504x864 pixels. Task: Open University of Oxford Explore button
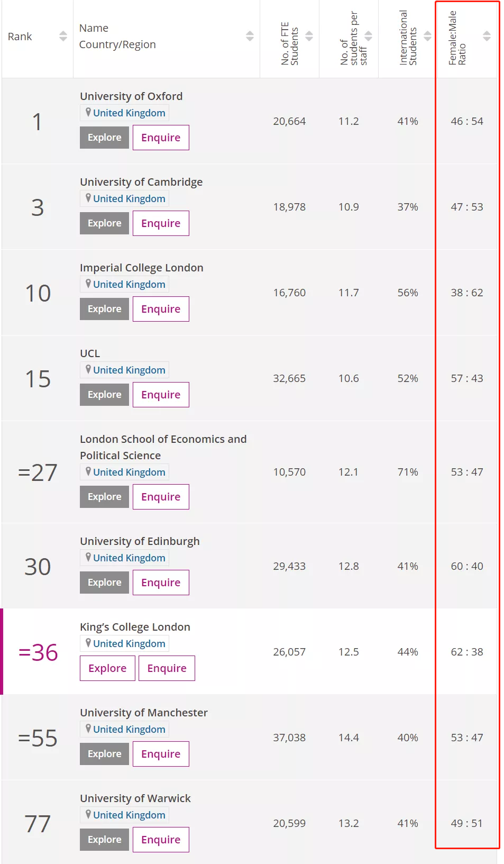104,138
